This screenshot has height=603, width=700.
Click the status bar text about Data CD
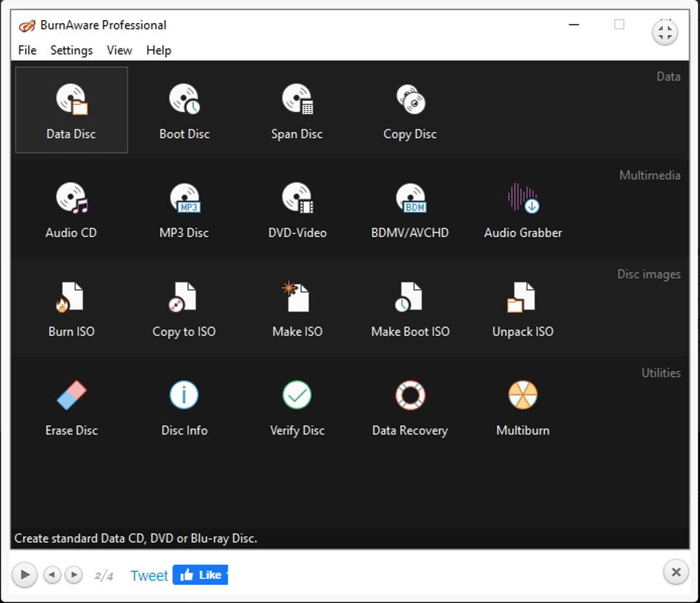pyautogui.click(x=136, y=538)
